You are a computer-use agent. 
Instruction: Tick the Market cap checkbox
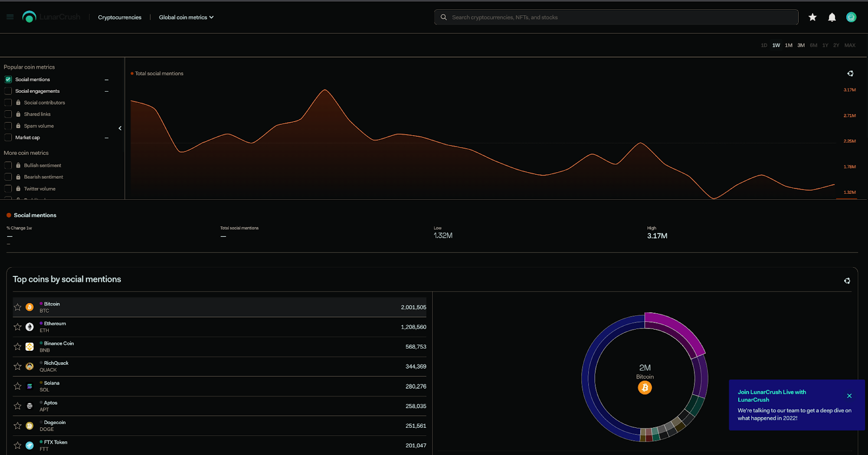pyautogui.click(x=8, y=137)
